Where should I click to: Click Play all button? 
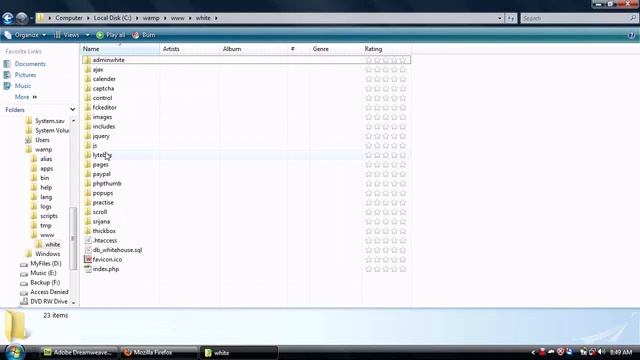111,35
